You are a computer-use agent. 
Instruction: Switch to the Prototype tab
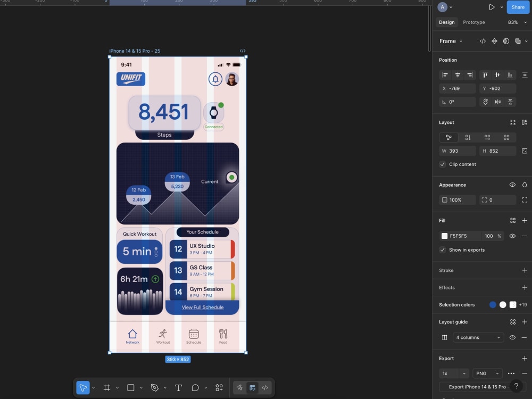click(x=473, y=22)
